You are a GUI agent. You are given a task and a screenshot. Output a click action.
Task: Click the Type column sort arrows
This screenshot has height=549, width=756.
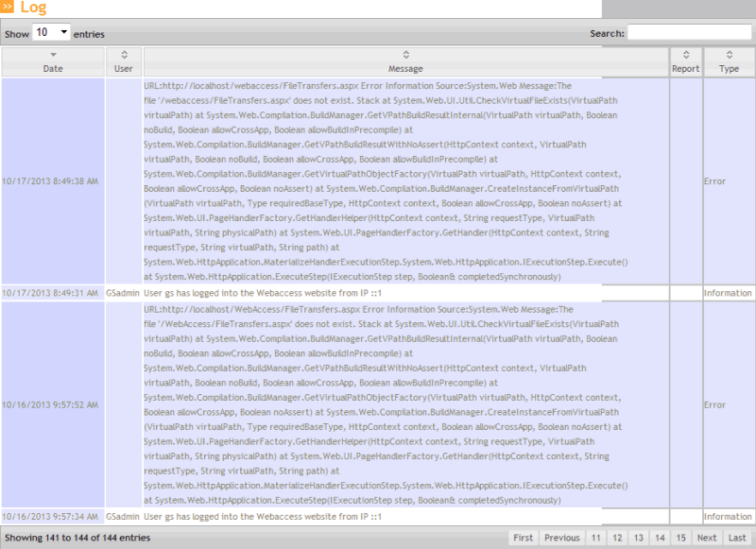pyautogui.click(x=729, y=55)
